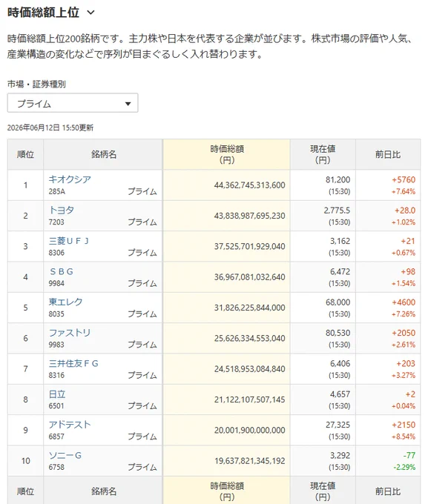
Task: Click the dropdown arrow in market selector
Action: point(128,104)
